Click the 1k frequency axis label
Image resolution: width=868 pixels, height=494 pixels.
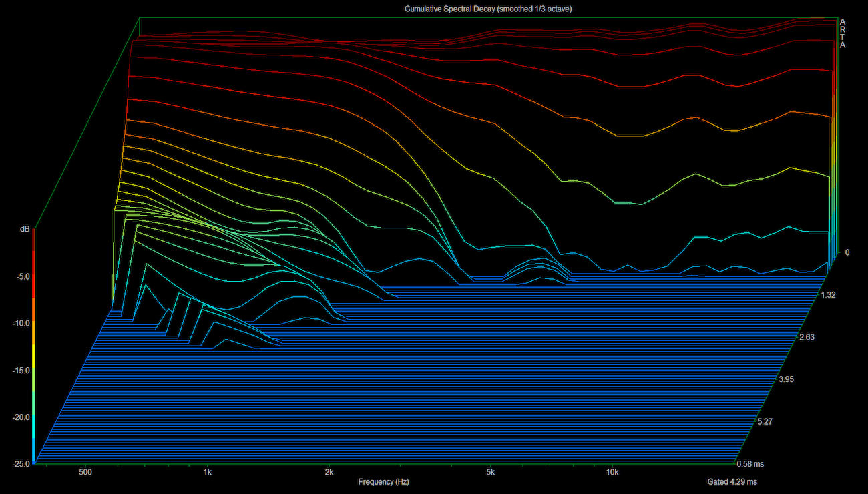pos(208,472)
